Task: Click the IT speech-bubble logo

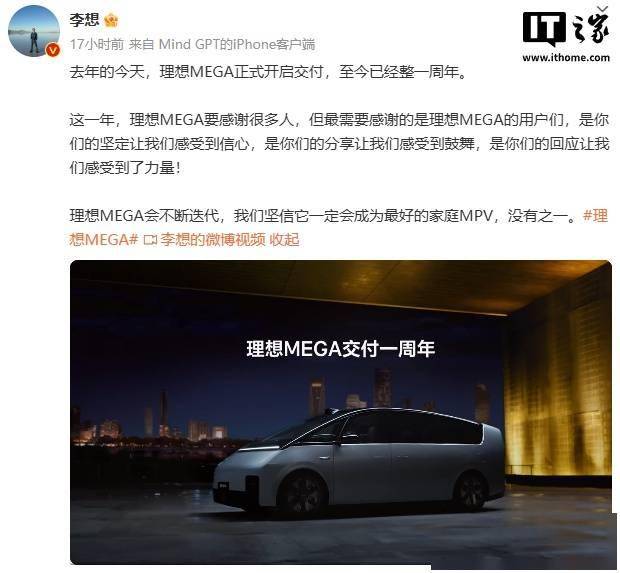Action: click(x=544, y=29)
